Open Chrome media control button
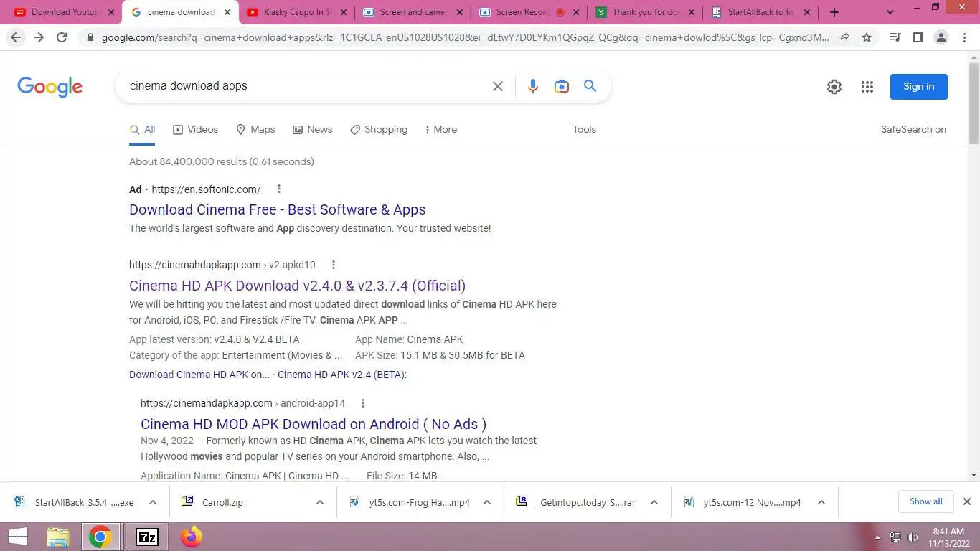Image resolution: width=980 pixels, height=551 pixels. 895,37
